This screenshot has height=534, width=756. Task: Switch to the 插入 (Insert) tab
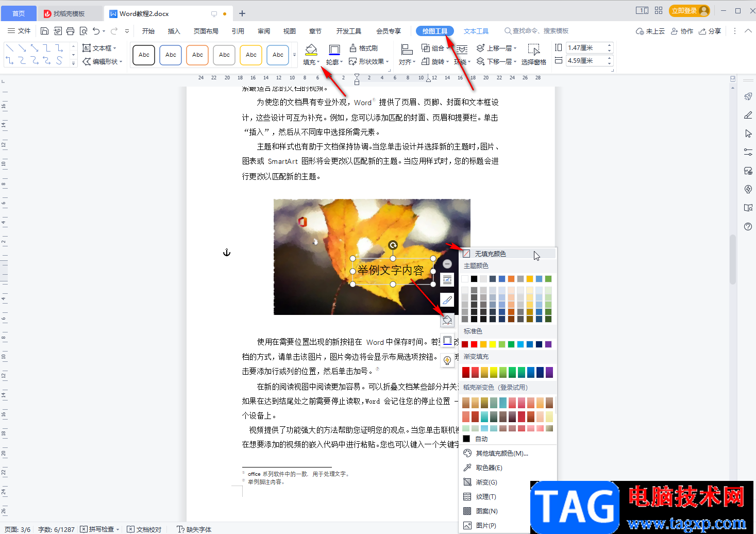tap(174, 31)
